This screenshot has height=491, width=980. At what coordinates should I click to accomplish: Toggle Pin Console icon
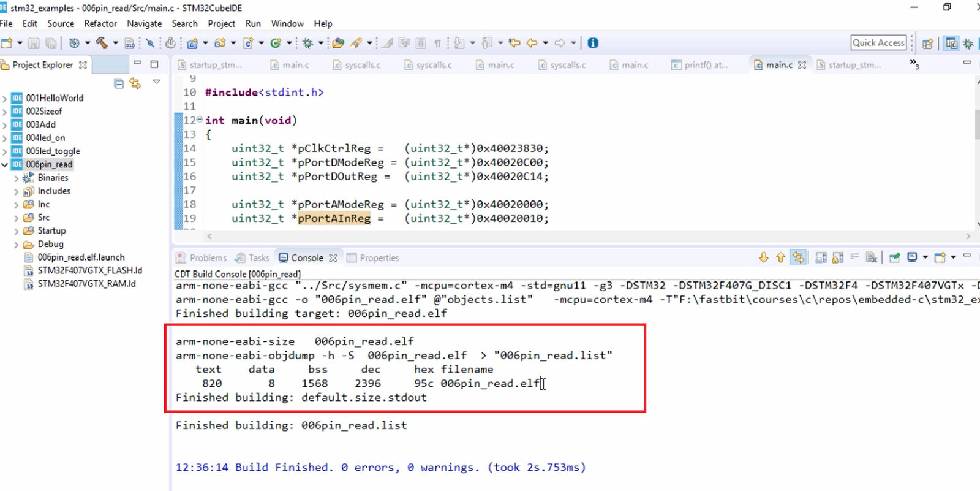(895, 257)
